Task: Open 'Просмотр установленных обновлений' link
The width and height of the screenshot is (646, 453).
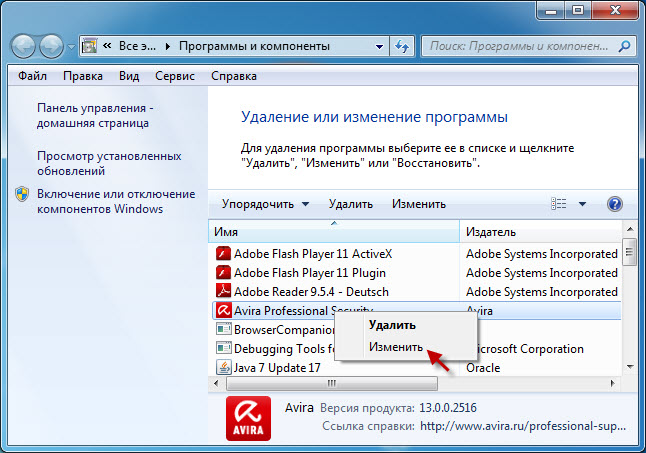Action: point(109,163)
